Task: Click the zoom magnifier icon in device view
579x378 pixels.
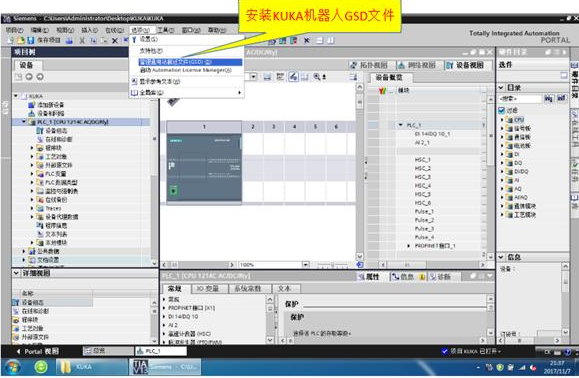Action: tap(317, 76)
